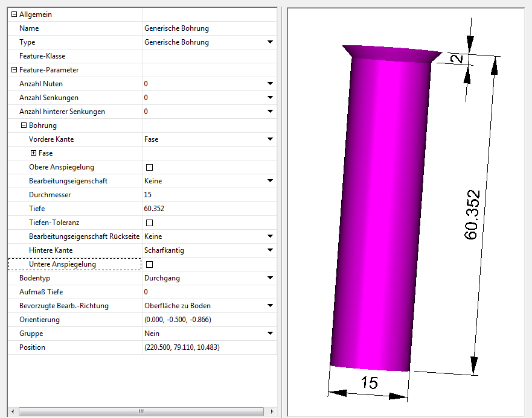
Task: Click the Durchmesser value field
Action: click(x=205, y=195)
